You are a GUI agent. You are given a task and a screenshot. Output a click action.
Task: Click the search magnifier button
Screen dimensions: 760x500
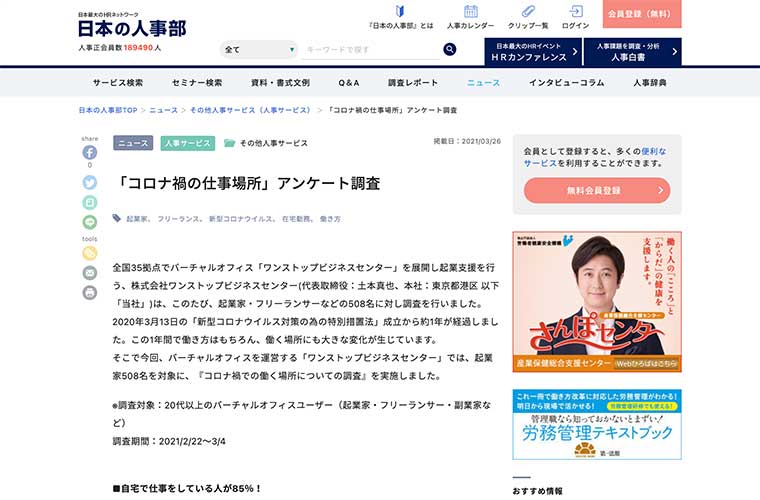[449, 49]
